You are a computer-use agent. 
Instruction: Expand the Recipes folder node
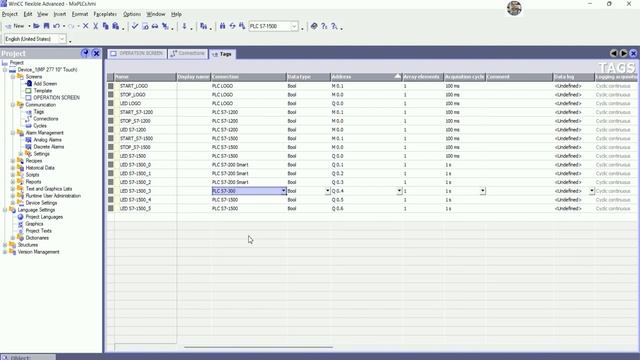click(13, 161)
